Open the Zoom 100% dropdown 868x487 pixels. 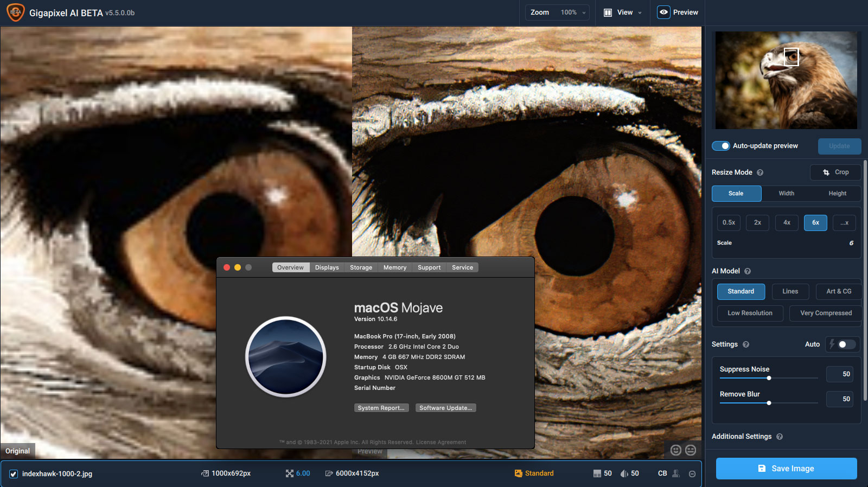(557, 12)
